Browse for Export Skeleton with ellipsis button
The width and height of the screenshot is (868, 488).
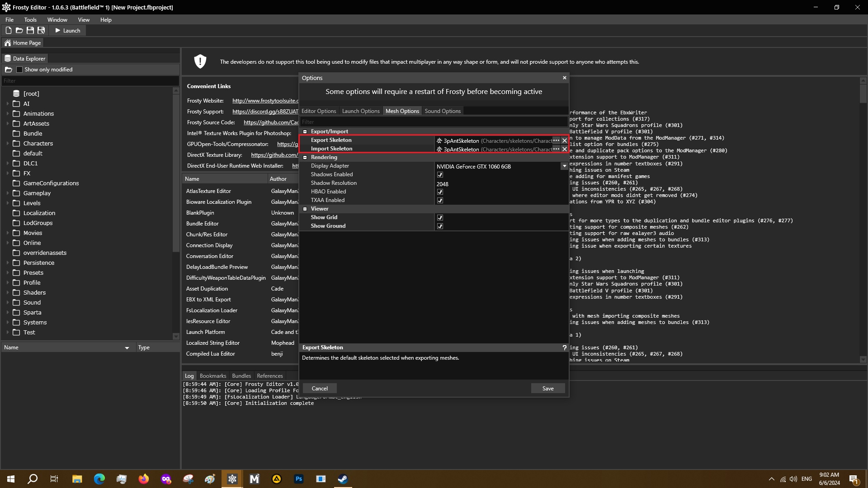[556, 141]
